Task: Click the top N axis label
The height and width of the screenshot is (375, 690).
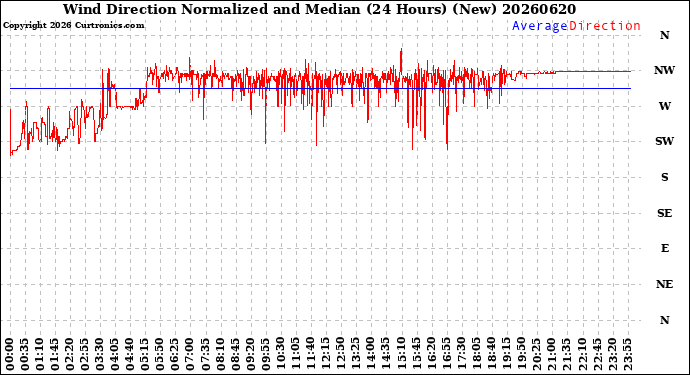Action: coord(664,35)
